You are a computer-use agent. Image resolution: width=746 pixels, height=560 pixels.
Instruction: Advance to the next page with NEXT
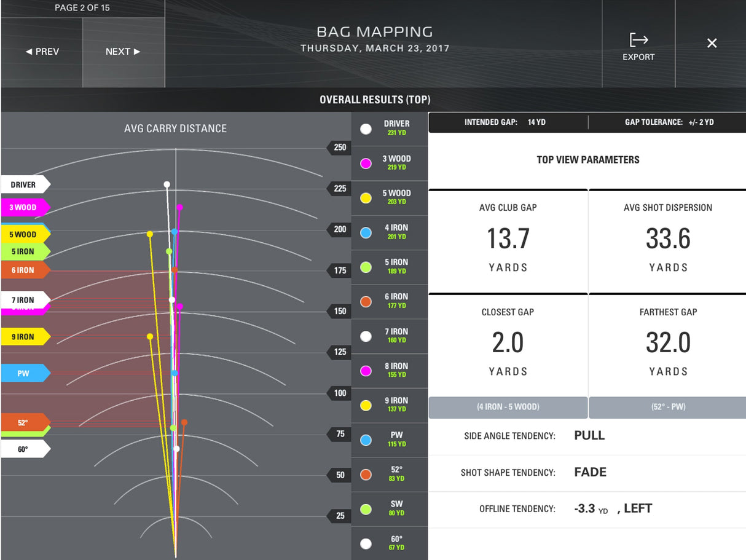coord(123,52)
